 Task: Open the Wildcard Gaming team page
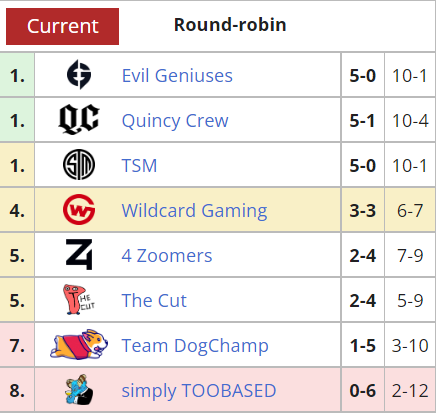tap(194, 211)
